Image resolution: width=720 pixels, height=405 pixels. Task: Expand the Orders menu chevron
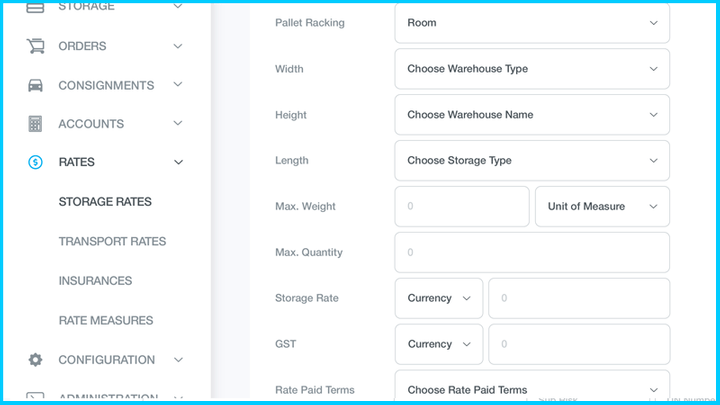[x=178, y=46]
